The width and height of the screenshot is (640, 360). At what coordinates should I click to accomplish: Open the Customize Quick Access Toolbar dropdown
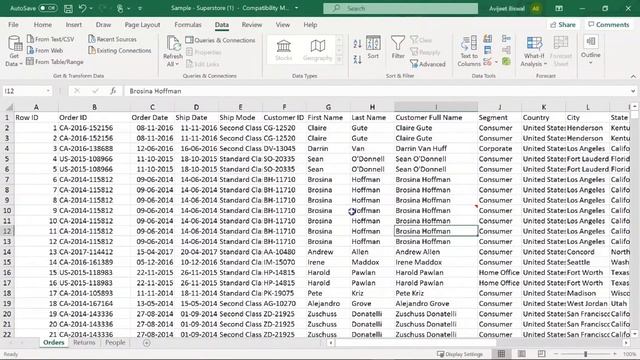pos(140,8)
